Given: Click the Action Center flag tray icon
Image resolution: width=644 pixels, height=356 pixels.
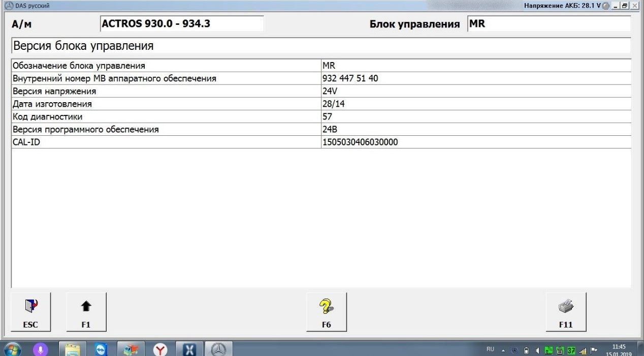Looking at the screenshot, I should [x=594, y=350].
